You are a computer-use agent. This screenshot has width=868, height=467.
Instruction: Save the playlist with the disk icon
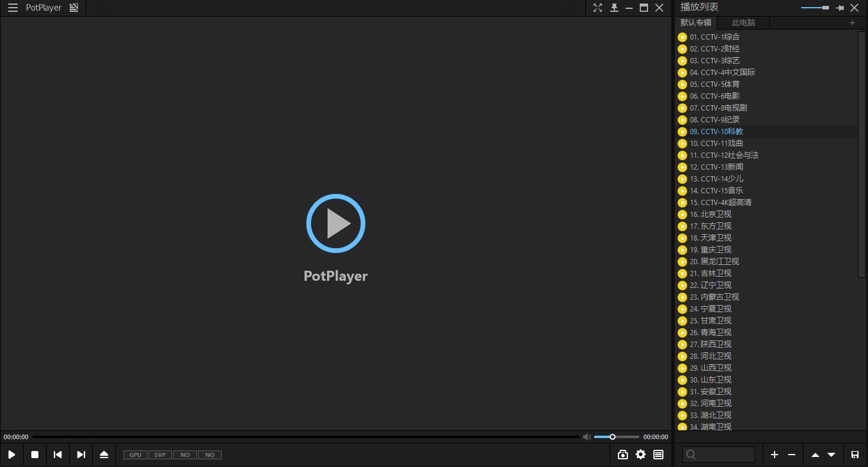tap(855, 455)
